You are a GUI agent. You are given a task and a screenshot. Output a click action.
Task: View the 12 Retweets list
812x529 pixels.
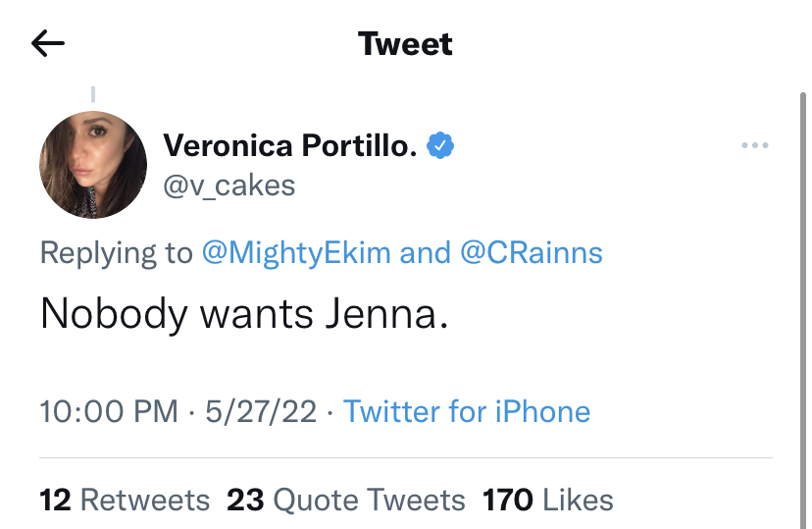click(125, 500)
